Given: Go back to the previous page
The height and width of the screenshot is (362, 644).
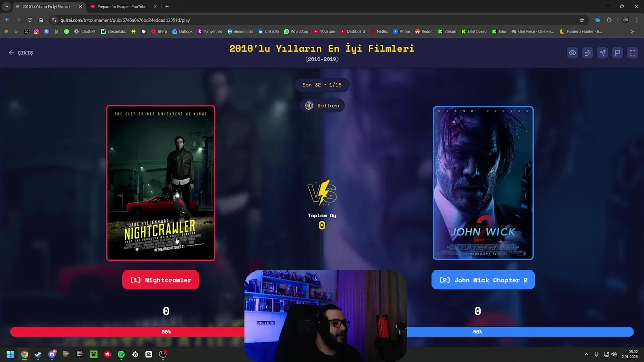Looking at the screenshot, I should (x=7, y=20).
